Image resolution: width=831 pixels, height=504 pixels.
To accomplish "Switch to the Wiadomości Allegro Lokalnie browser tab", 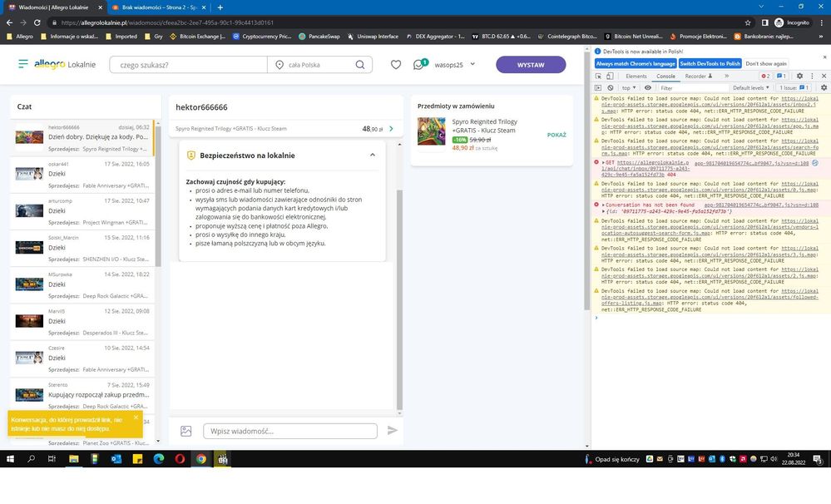I will (55, 7).
